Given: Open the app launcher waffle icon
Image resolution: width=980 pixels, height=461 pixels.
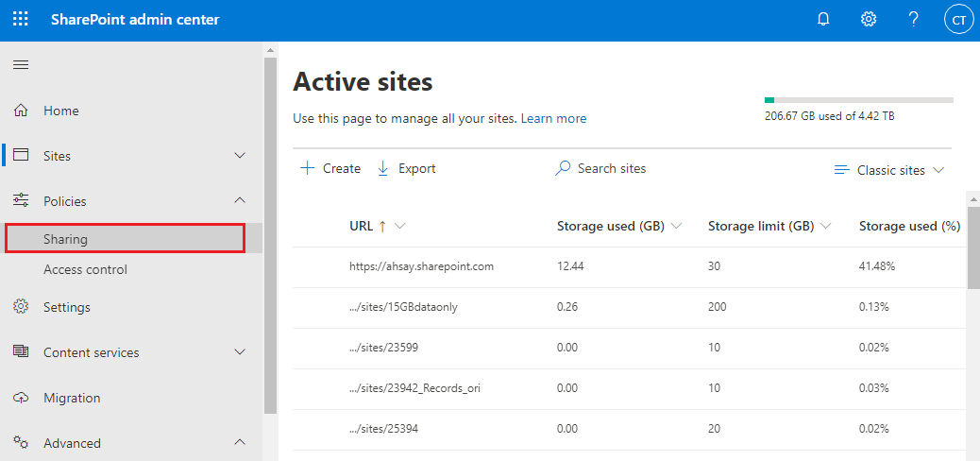Looking at the screenshot, I should (21, 20).
